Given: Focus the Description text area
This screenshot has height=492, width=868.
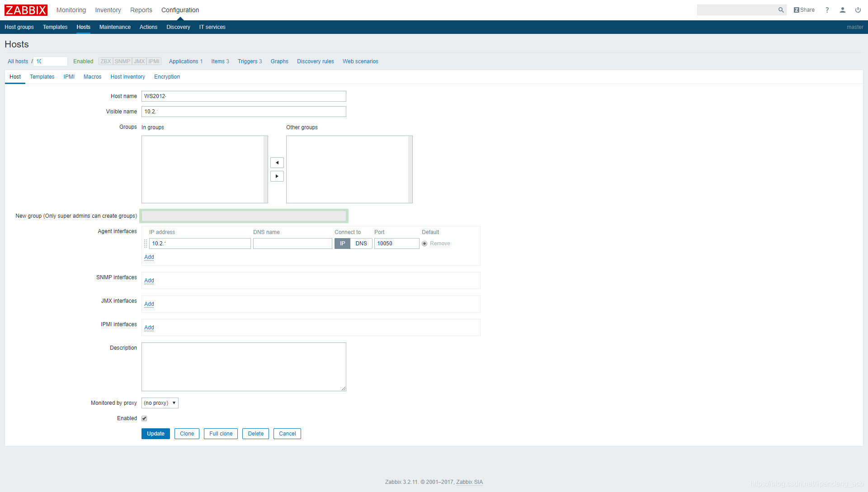Looking at the screenshot, I should 244,367.
